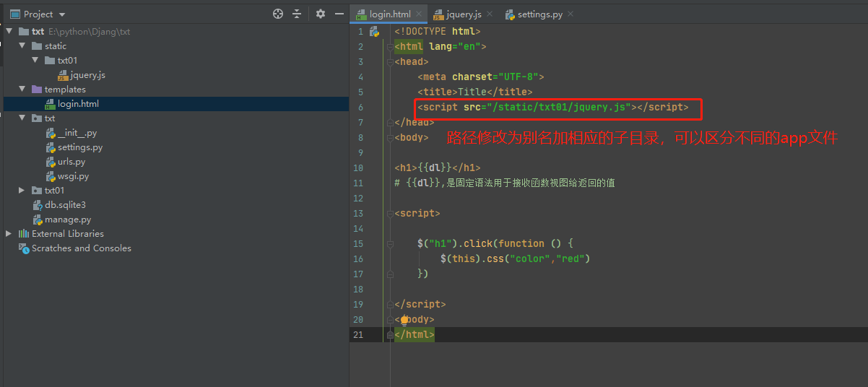Click the meta charset UTF-8 line

pos(480,77)
